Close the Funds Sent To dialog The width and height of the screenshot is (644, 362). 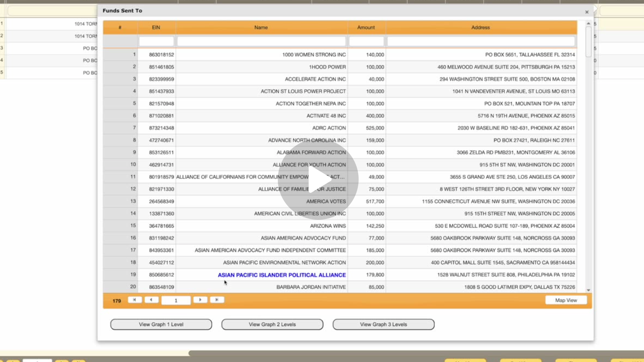pyautogui.click(x=587, y=12)
